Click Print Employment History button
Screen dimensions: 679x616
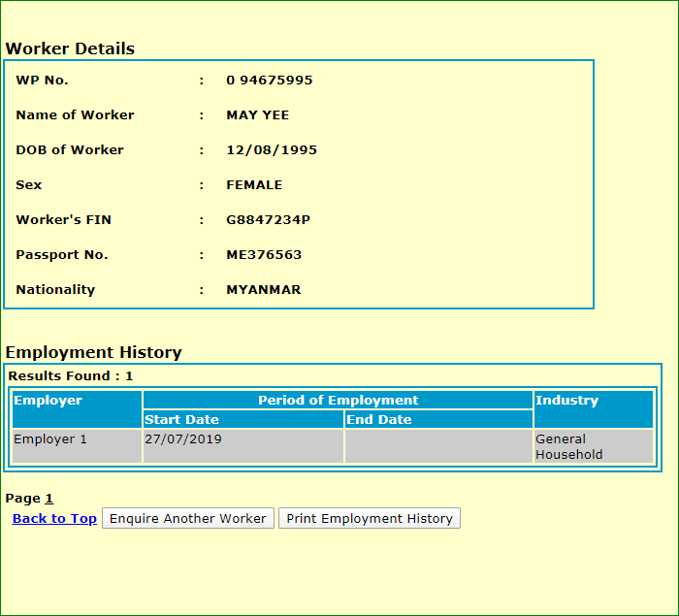coord(369,519)
